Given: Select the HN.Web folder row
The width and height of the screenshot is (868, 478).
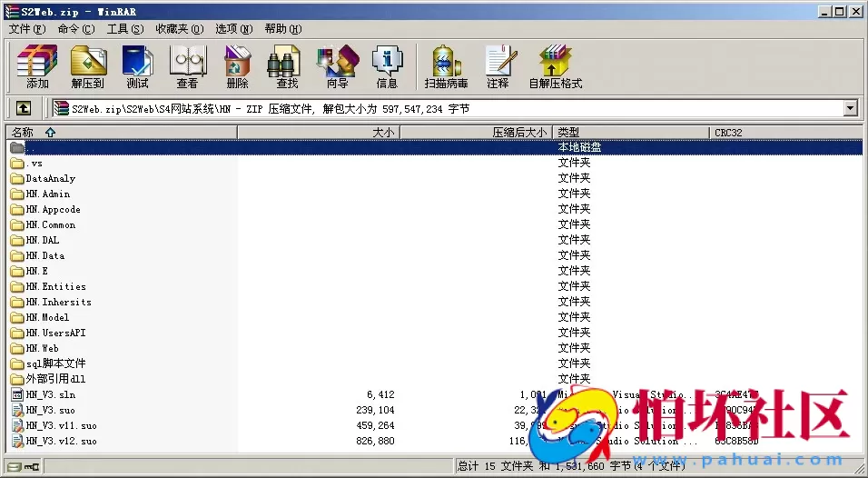Looking at the screenshot, I should point(435,349).
